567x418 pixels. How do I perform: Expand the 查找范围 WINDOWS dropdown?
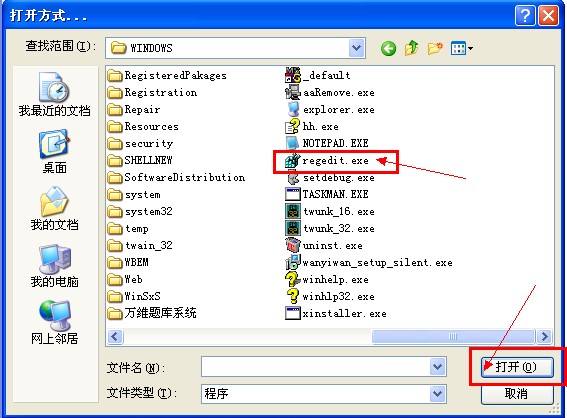coord(357,48)
